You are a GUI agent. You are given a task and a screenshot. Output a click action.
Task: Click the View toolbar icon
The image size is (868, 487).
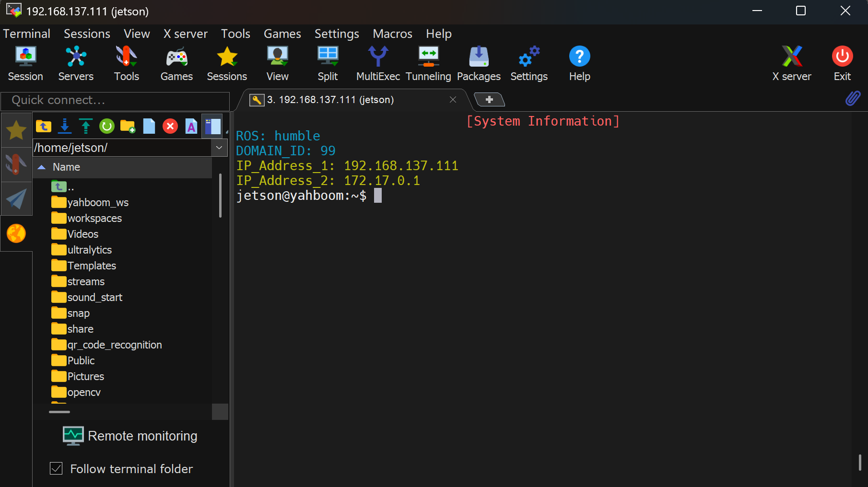click(277, 64)
